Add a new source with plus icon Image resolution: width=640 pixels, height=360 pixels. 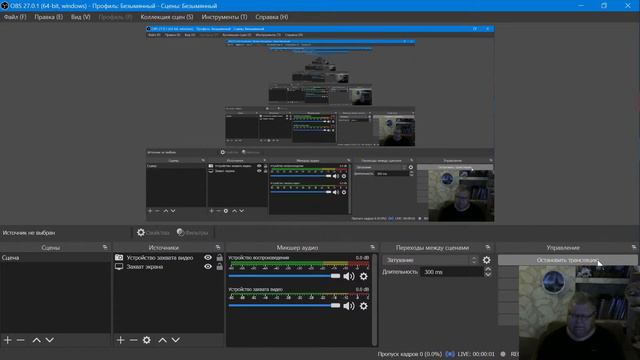click(120, 340)
